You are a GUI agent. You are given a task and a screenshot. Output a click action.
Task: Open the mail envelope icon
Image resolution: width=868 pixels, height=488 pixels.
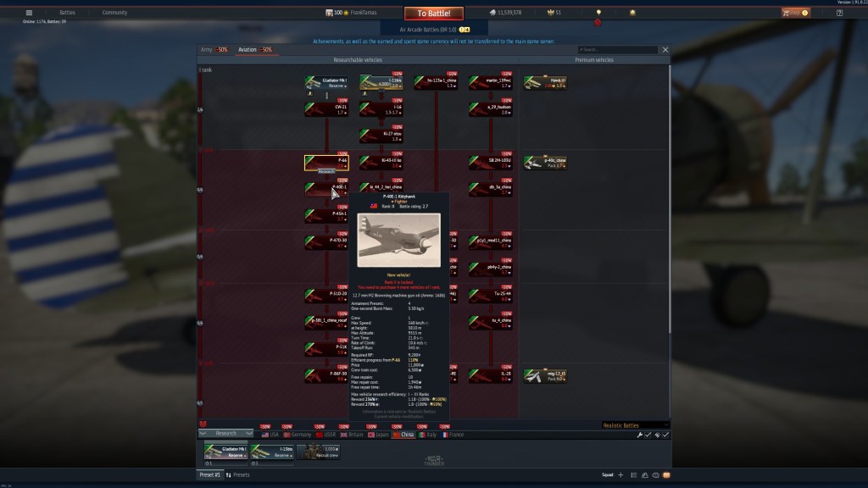[666, 475]
